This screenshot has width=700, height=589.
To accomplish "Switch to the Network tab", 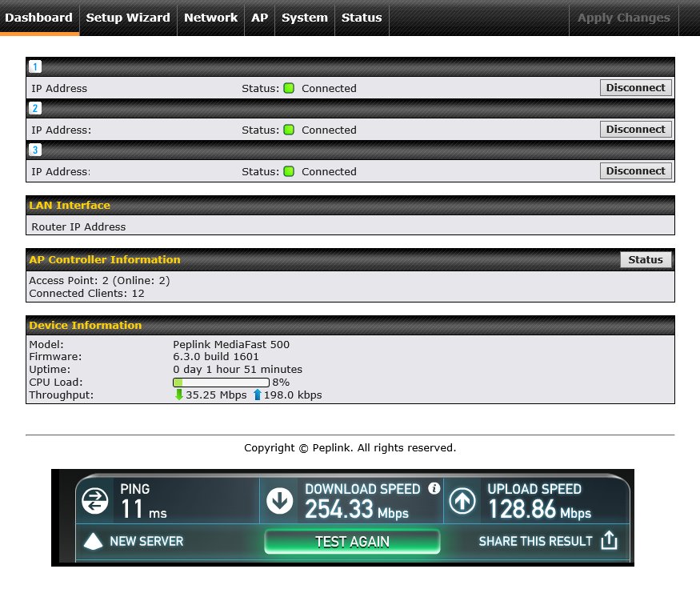I will coord(210,18).
